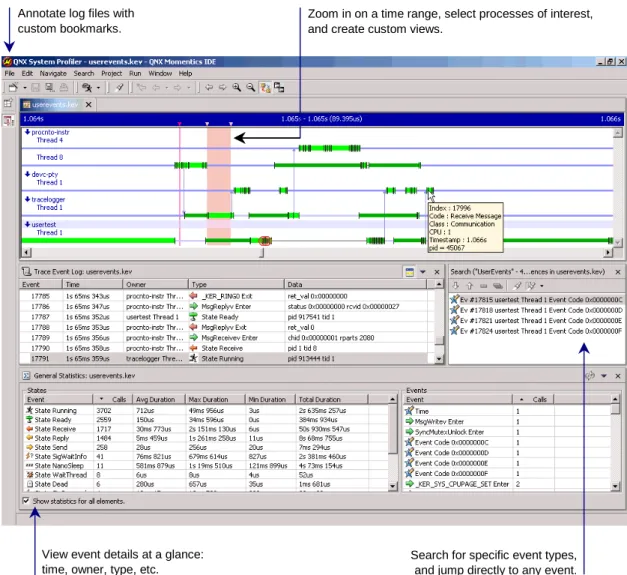Click the grayed Back navigation icon
627x575 pixels.
(x=156, y=87)
